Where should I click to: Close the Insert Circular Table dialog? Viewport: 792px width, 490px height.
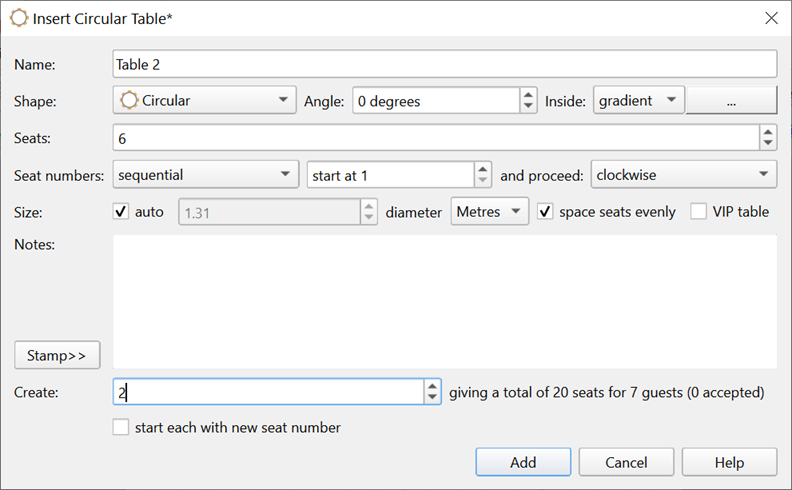click(x=770, y=18)
